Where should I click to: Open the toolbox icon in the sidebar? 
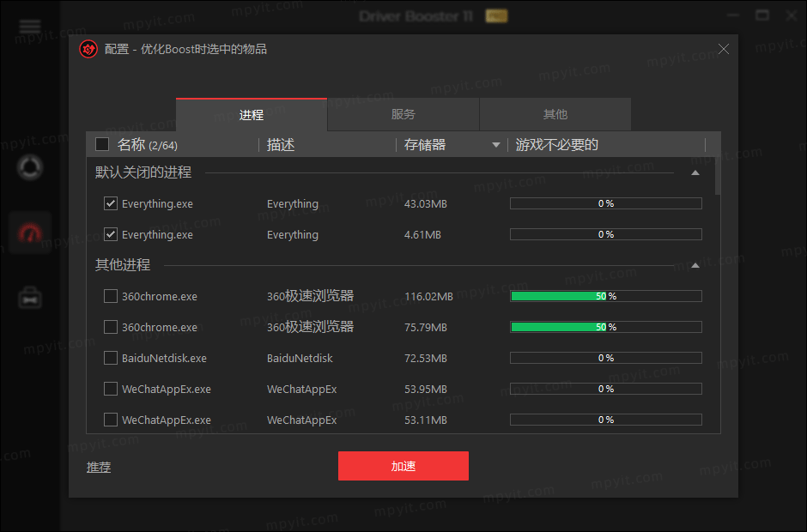click(30, 298)
